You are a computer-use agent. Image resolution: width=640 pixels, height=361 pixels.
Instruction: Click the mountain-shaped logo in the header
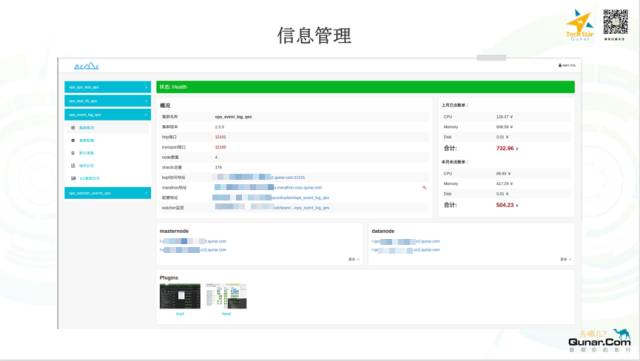click(87, 66)
